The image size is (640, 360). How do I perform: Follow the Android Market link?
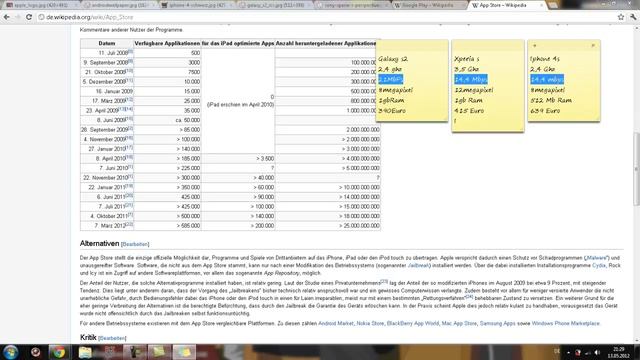click(x=336, y=323)
